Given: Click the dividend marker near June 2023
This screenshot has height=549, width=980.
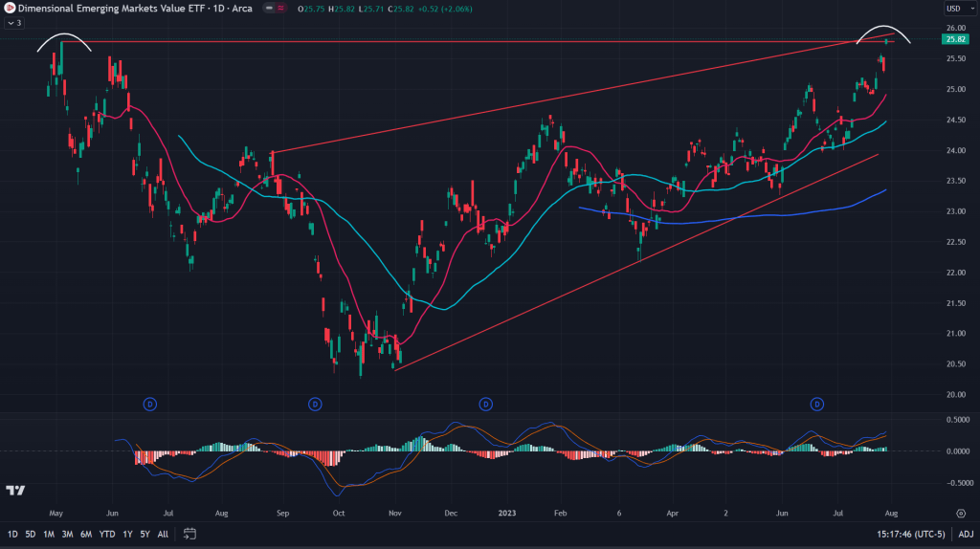Looking at the screenshot, I should 818,405.
